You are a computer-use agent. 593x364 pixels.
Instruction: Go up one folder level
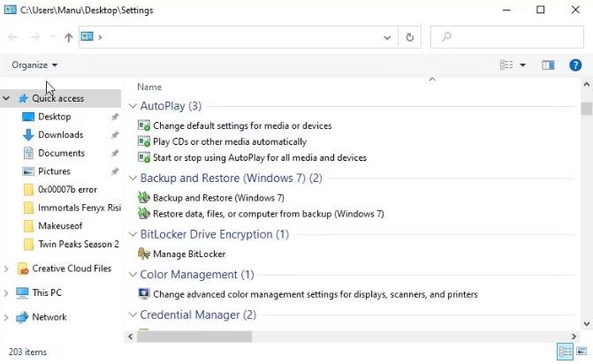coord(68,37)
